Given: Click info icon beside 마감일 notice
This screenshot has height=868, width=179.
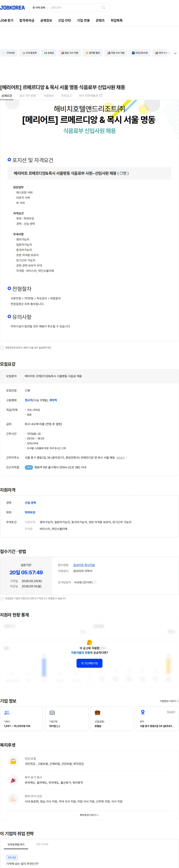Looking at the screenshot, I should coord(2,599).
